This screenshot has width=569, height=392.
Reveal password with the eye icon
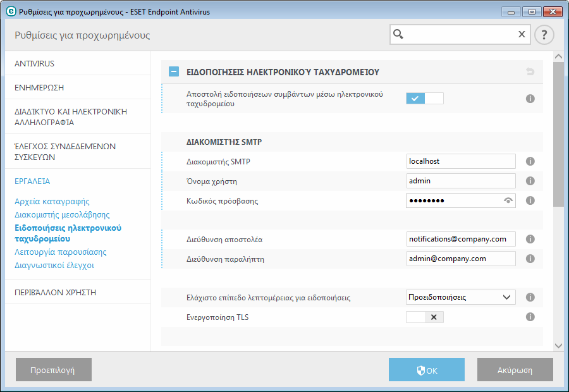(508, 200)
